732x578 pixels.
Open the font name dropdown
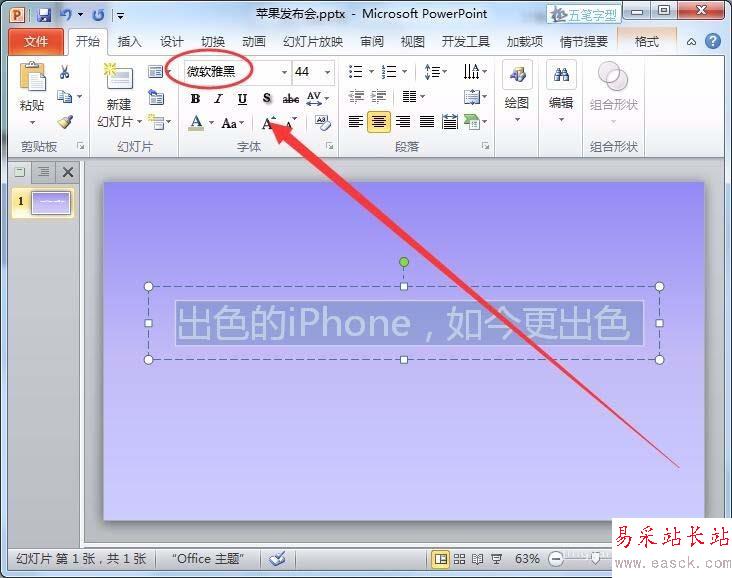(x=284, y=72)
